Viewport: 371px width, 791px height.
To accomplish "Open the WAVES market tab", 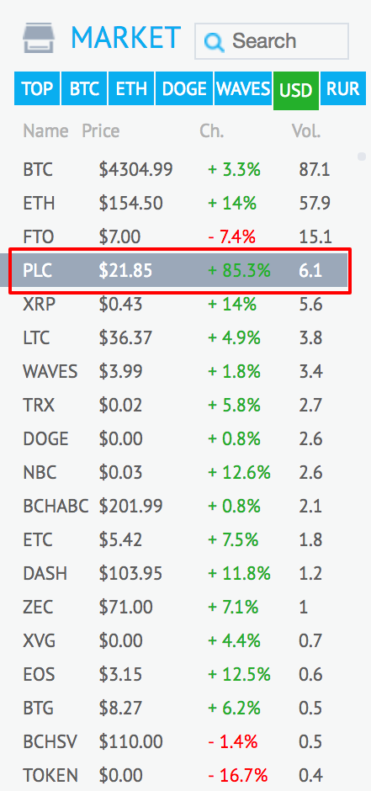I will (243, 89).
